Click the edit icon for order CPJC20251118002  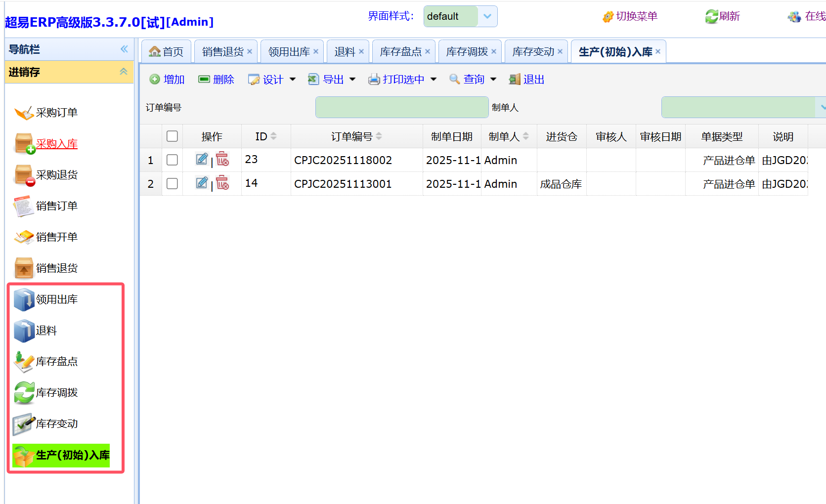[x=202, y=159]
